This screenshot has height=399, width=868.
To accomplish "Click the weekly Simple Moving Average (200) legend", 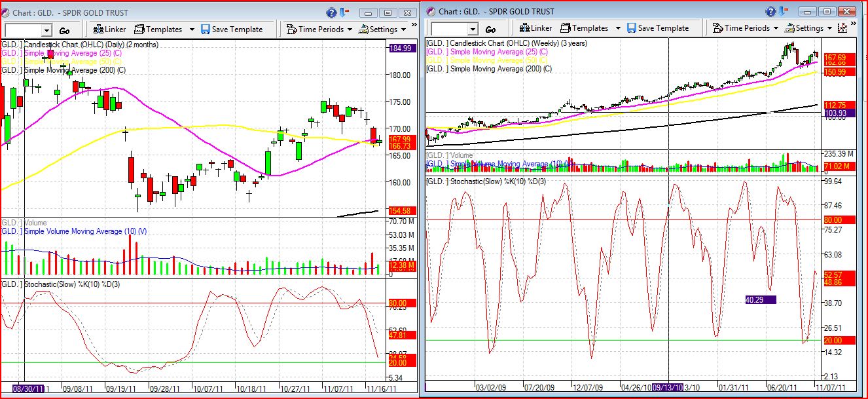I will click(x=489, y=69).
